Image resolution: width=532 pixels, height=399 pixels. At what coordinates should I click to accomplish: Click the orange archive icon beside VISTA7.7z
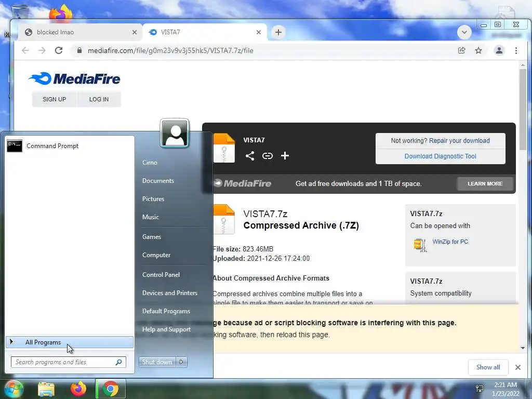224,219
